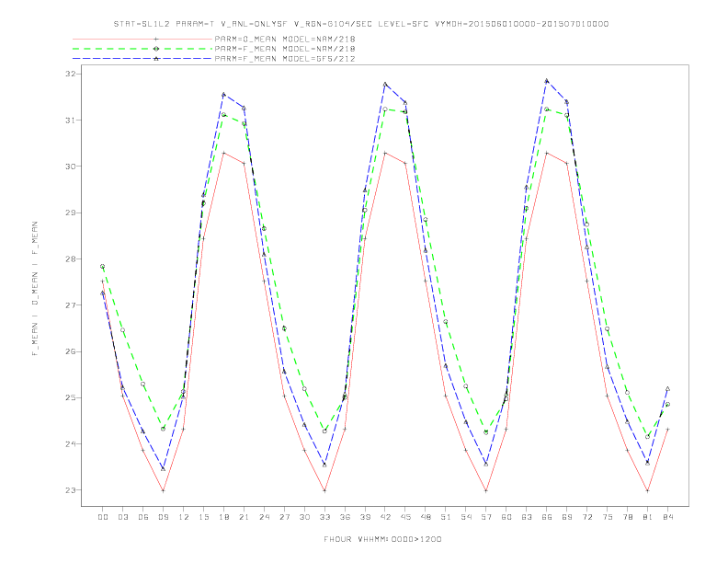Click the x-axis tick label 78
This screenshot has width=728, height=563.
(x=627, y=517)
